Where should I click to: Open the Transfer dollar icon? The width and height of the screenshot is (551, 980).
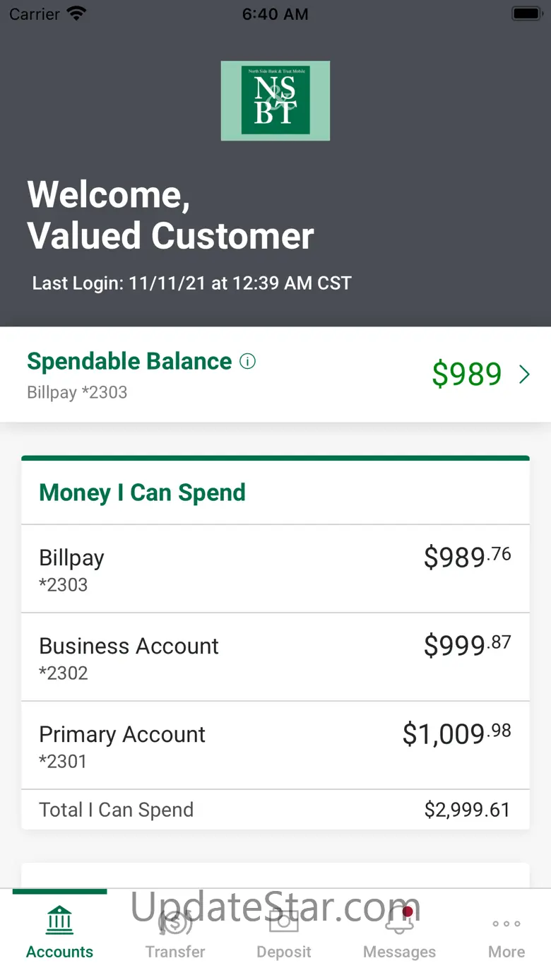click(x=175, y=921)
